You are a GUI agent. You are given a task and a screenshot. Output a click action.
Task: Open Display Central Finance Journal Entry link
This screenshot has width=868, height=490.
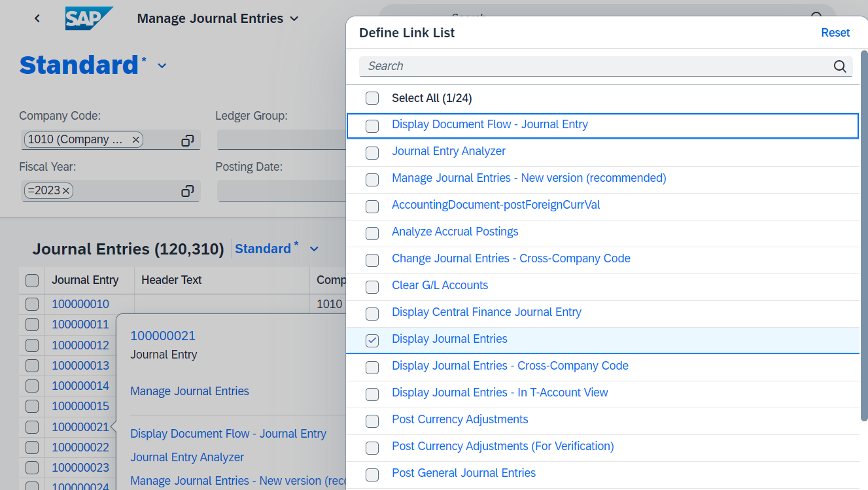point(487,312)
